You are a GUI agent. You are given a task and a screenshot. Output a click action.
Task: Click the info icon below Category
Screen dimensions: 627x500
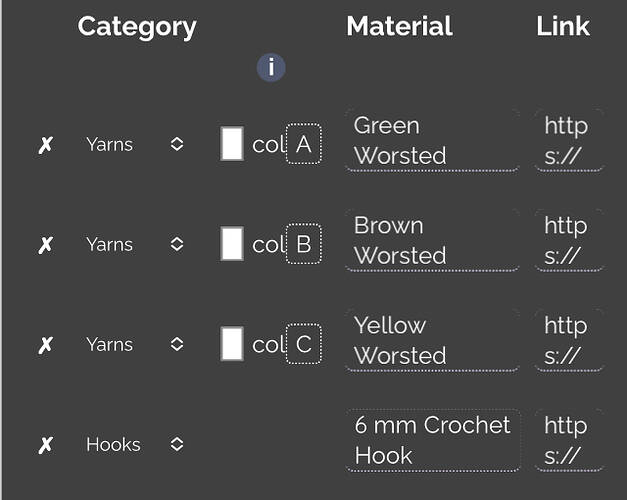click(271, 67)
